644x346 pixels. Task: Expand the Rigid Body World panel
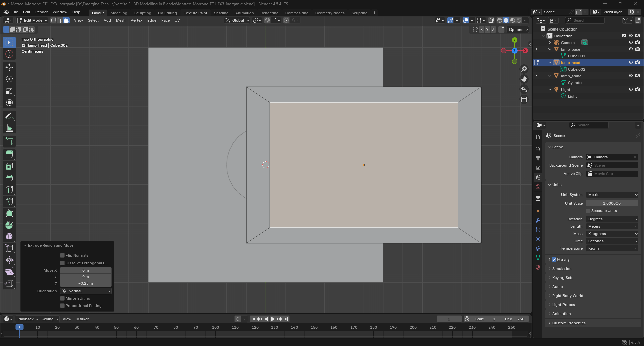[568, 296]
